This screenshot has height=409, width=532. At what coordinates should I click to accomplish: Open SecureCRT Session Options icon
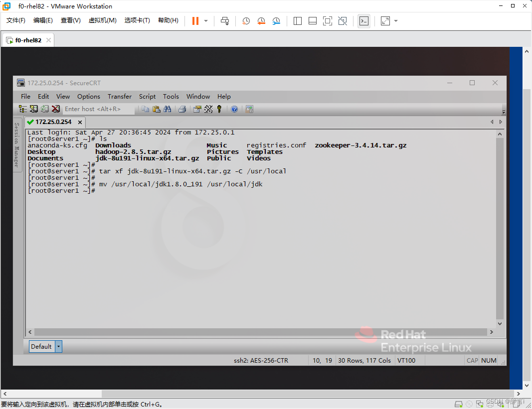point(197,109)
